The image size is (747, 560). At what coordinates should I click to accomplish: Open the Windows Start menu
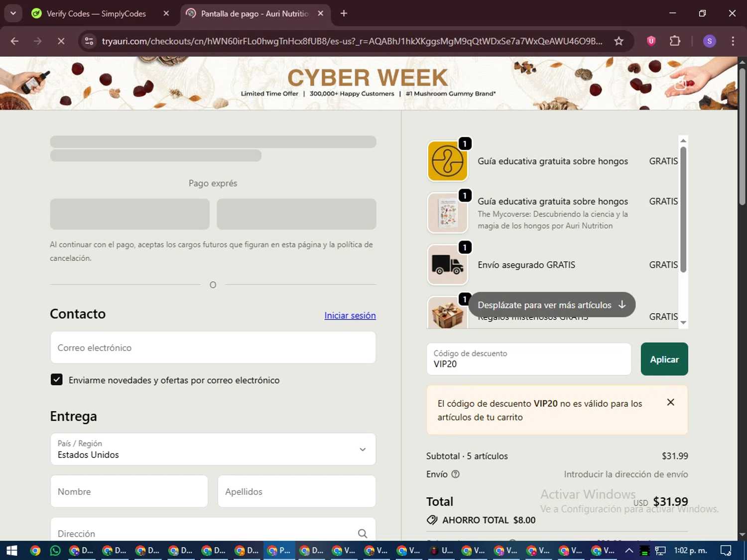(x=11, y=551)
